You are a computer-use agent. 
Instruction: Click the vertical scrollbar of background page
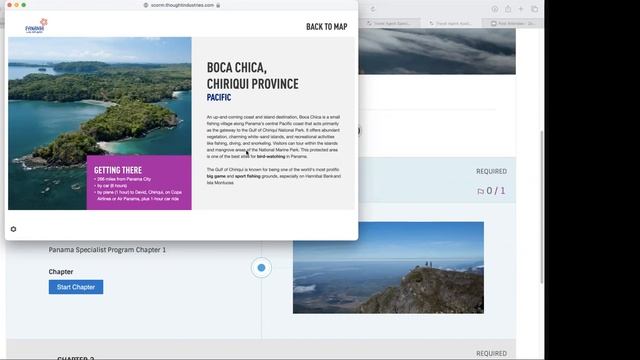[542, 207]
